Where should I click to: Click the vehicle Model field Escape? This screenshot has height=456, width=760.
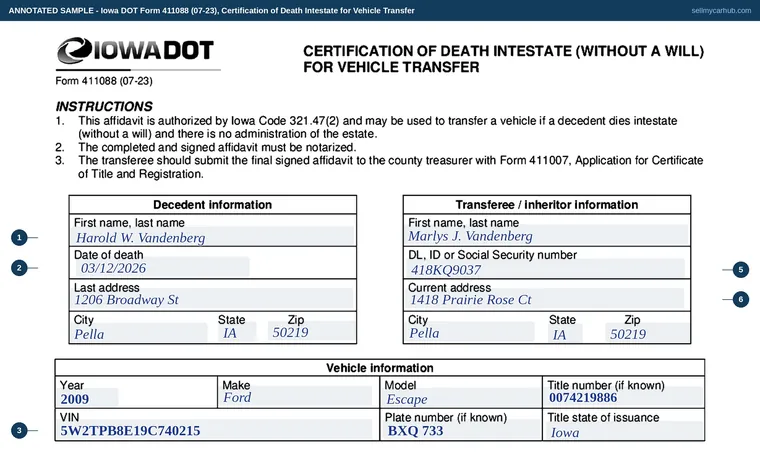[462, 399]
